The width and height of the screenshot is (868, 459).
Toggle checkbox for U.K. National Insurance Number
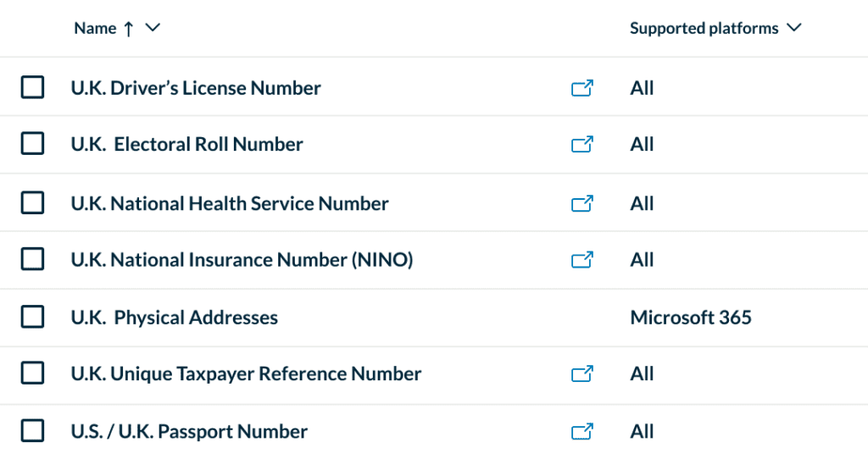point(32,259)
